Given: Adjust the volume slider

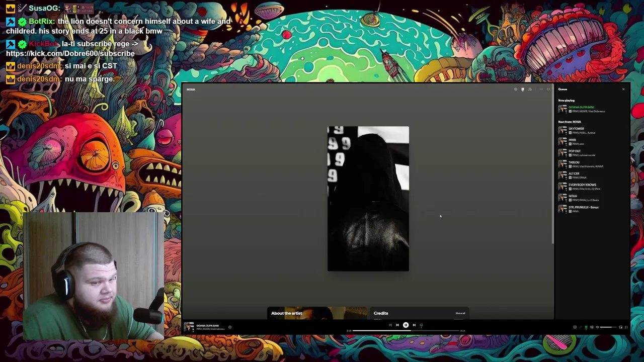Looking at the screenshot, I should (608, 327).
